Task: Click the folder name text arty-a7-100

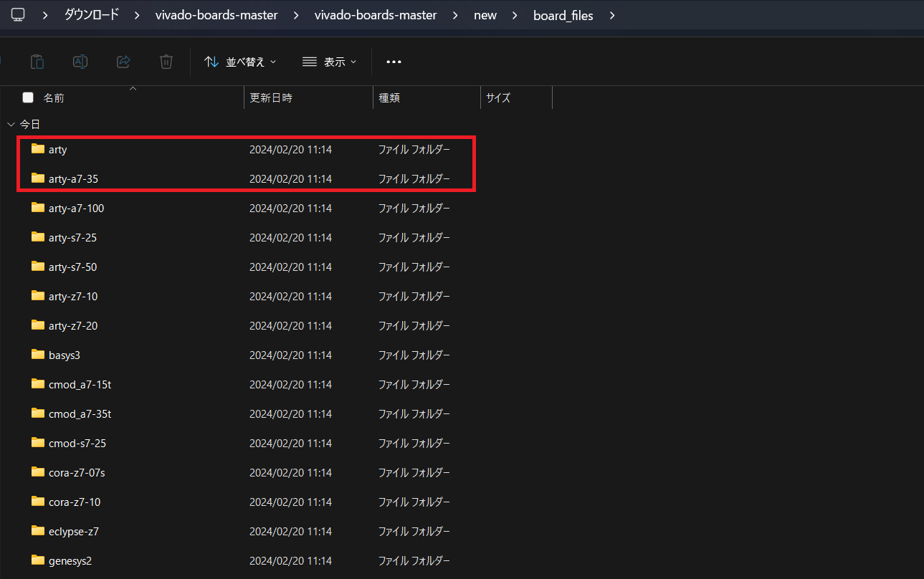Action: 77,209
